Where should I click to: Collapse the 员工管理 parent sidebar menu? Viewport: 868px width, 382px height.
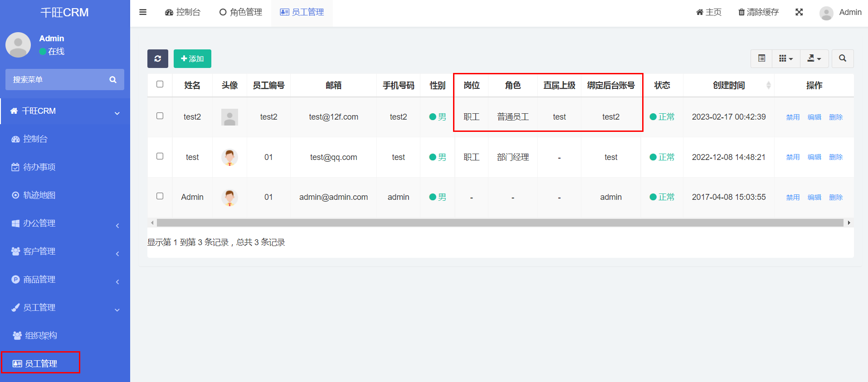click(x=65, y=308)
